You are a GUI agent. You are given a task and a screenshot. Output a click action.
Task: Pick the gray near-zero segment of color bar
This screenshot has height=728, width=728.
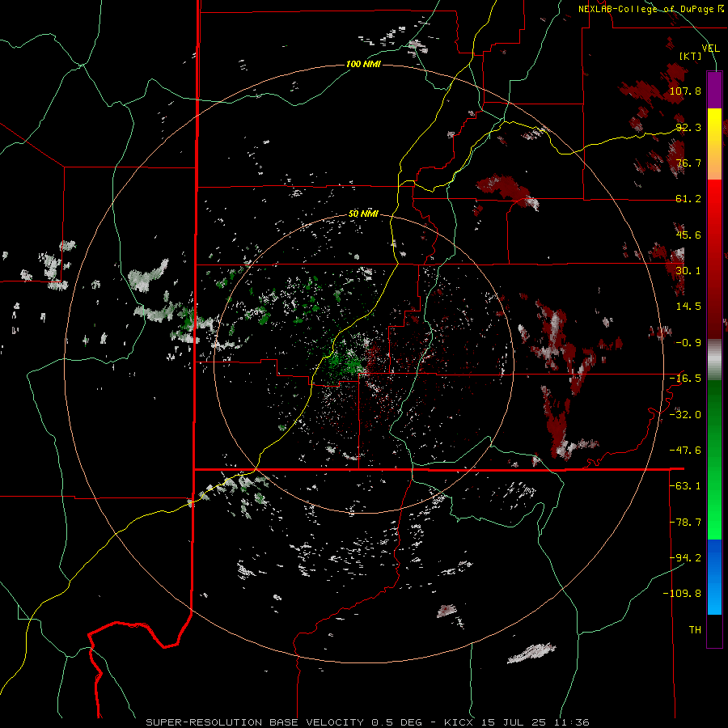(714, 359)
